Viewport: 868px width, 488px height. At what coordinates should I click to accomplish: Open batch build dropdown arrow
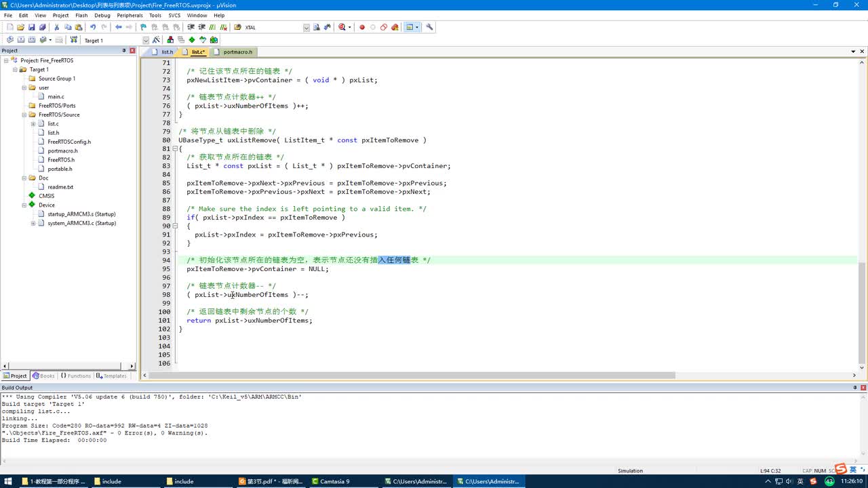[50, 40]
